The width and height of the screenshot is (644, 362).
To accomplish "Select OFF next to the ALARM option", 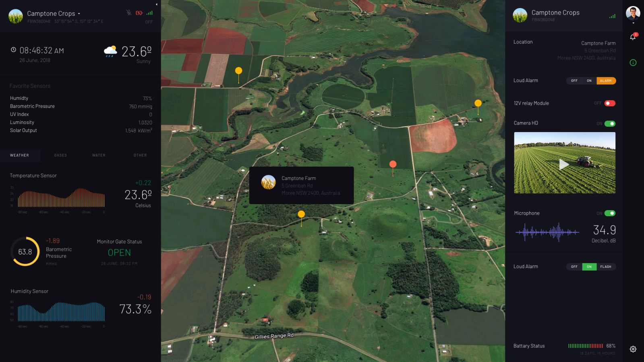I will [x=574, y=81].
